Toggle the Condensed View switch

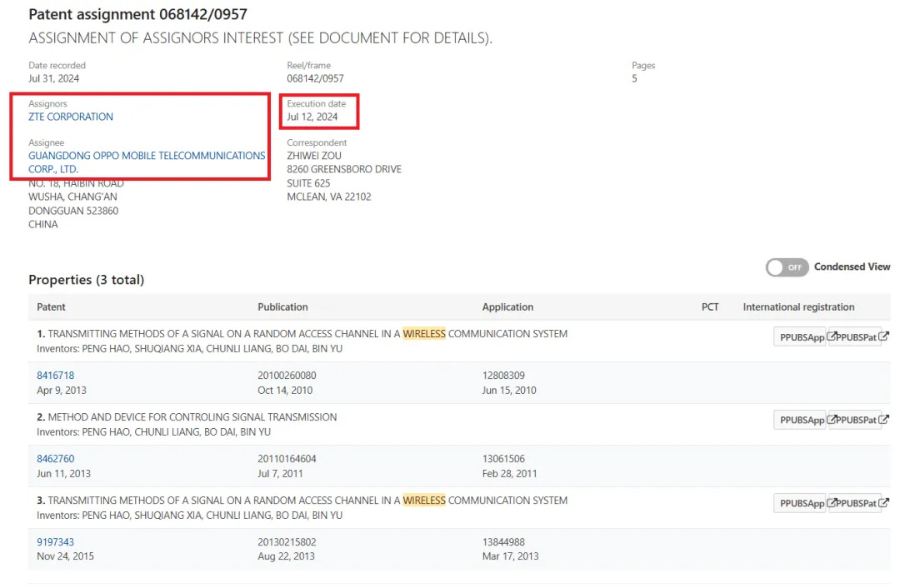pyautogui.click(x=787, y=267)
